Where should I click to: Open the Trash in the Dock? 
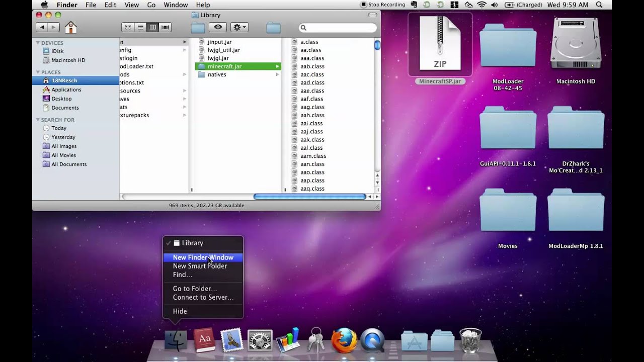[x=470, y=340]
